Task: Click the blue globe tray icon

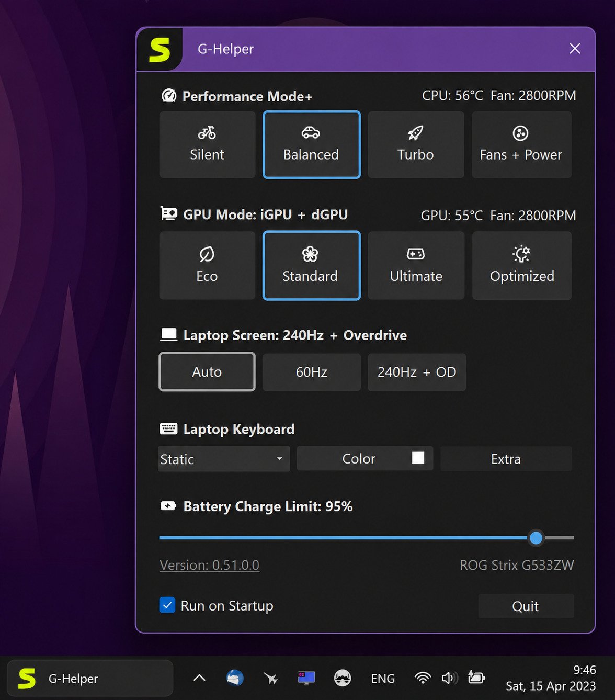Action: tap(235, 678)
